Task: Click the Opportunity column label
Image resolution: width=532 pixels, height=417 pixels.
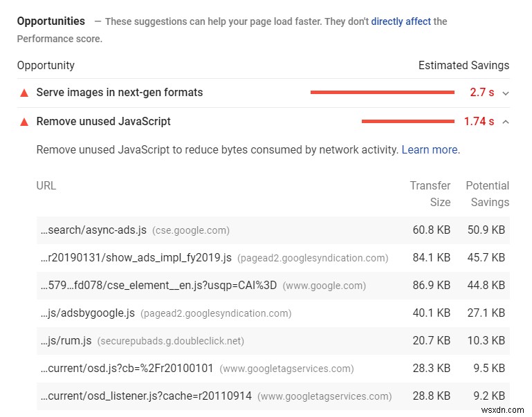Action: 46,65
